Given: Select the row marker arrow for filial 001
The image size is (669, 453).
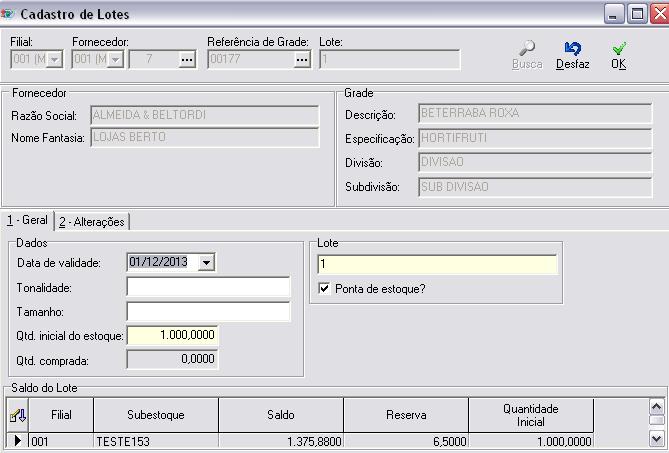Looking at the screenshot, I should click(x=17, y=440).
